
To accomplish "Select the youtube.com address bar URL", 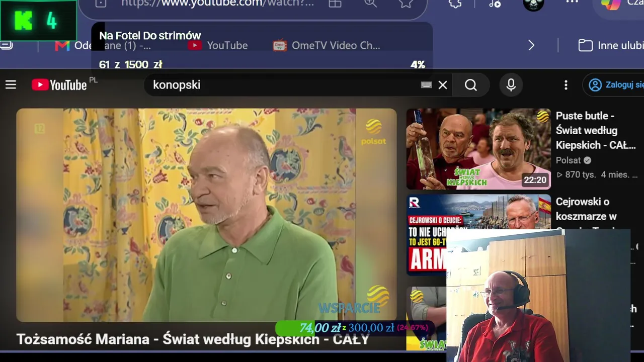I will click(x=217, y=3).
